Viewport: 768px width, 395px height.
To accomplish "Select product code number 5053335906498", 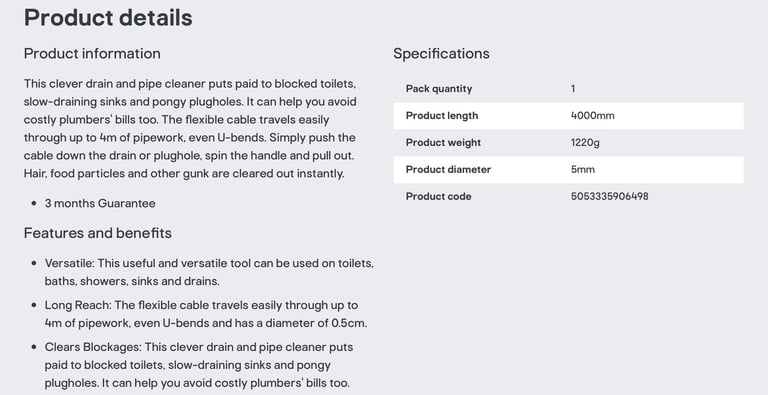I will click(x=610, y=197).
